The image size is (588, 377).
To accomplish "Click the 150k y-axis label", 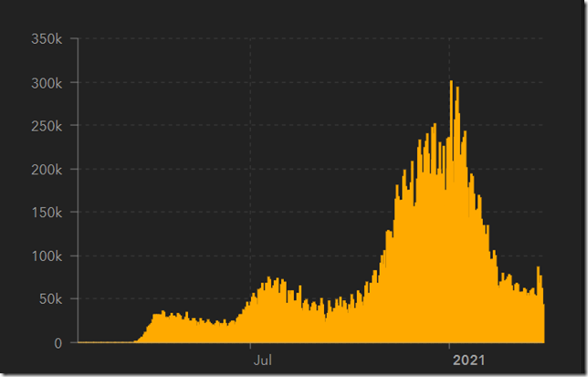I will coord(47,213).
